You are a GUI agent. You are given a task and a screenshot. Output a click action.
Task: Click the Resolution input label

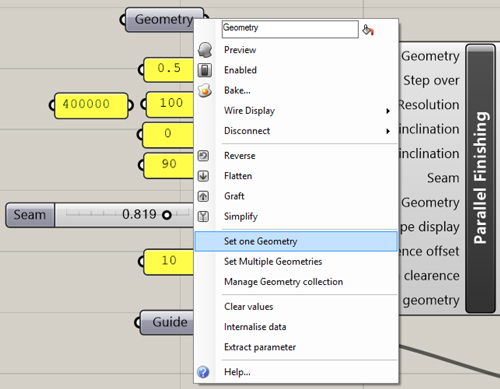tap(429, 105)
